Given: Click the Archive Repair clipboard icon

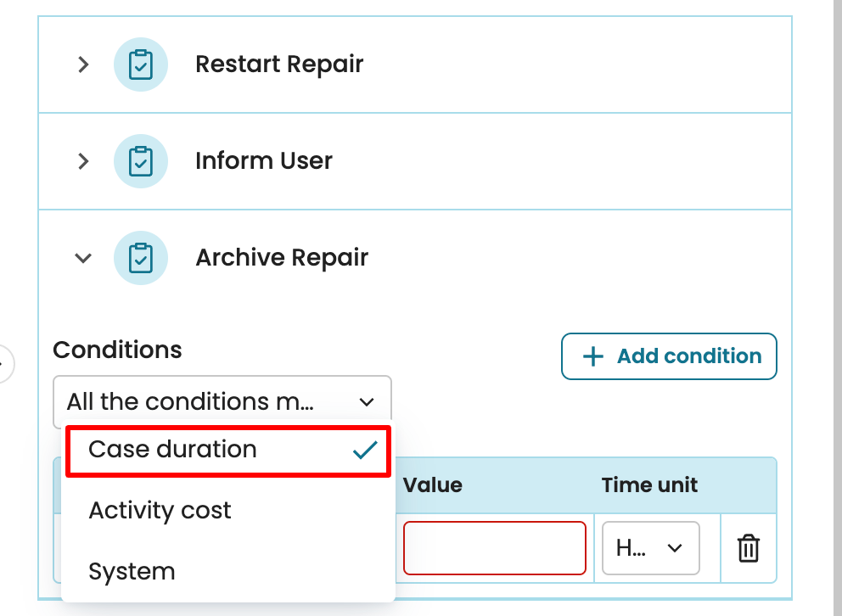Looking at the screenshot, I should 140,258.
